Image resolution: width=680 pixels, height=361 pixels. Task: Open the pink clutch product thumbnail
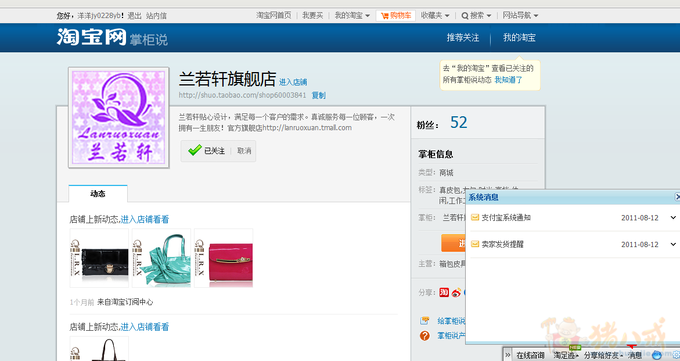(224, 258)
